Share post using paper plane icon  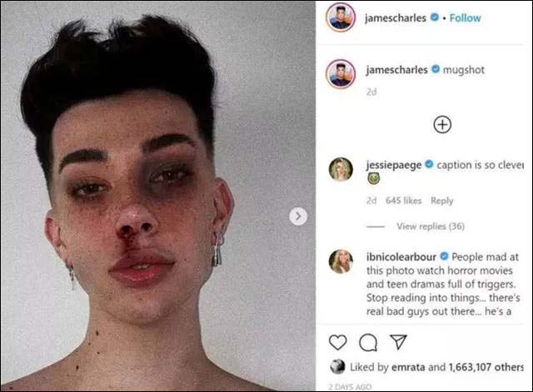[398, 342]
